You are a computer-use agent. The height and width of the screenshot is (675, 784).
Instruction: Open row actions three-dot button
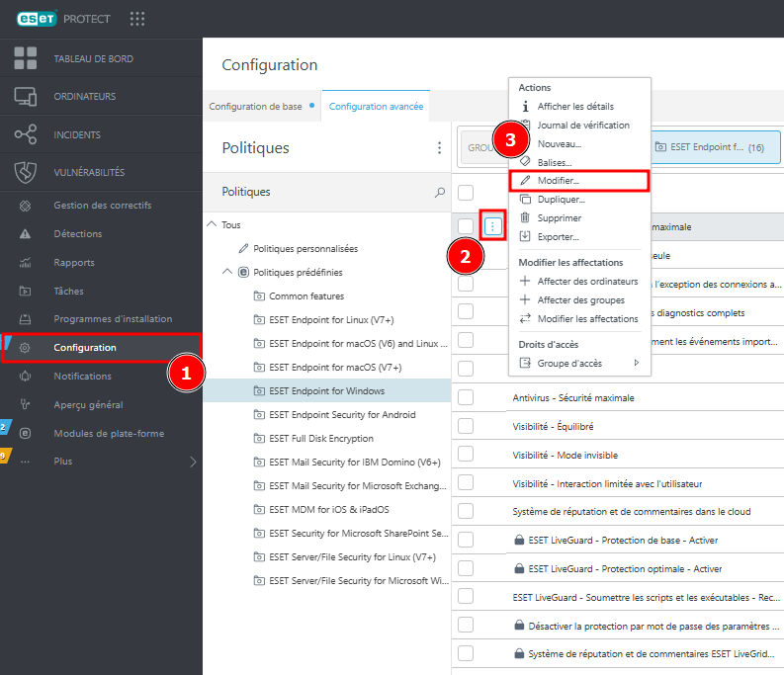click(x=492, y=226)
